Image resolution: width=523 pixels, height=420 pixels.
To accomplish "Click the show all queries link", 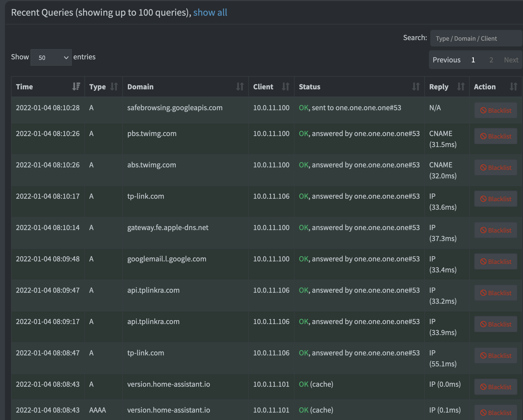I will [x=210, y=12].
